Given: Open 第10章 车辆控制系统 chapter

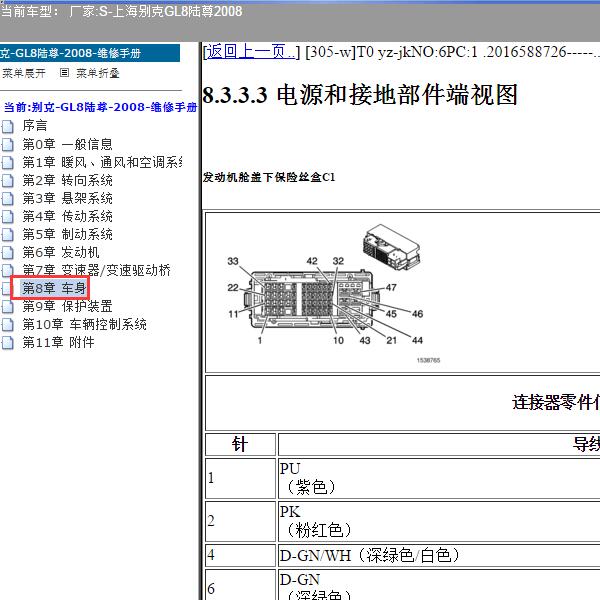Looking at the screenshot, I should [x=85, y=324].
